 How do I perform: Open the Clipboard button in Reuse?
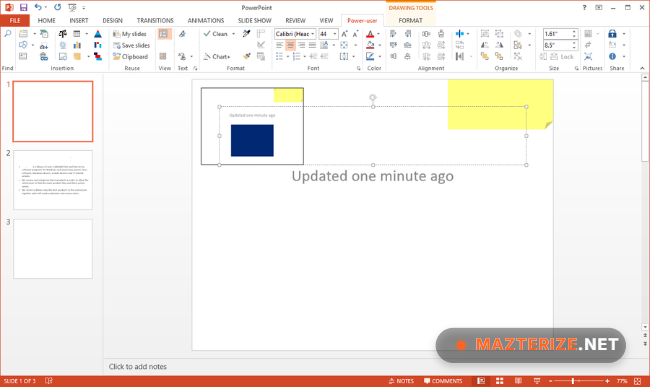130,56
